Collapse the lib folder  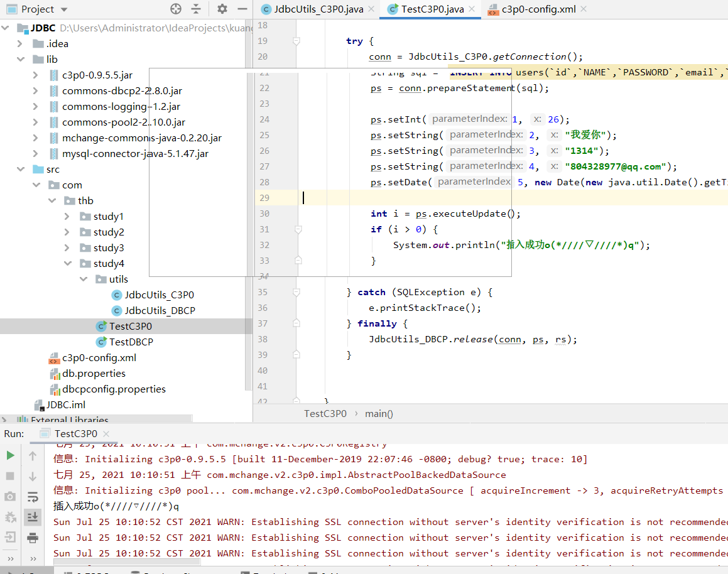coord(21,60)
